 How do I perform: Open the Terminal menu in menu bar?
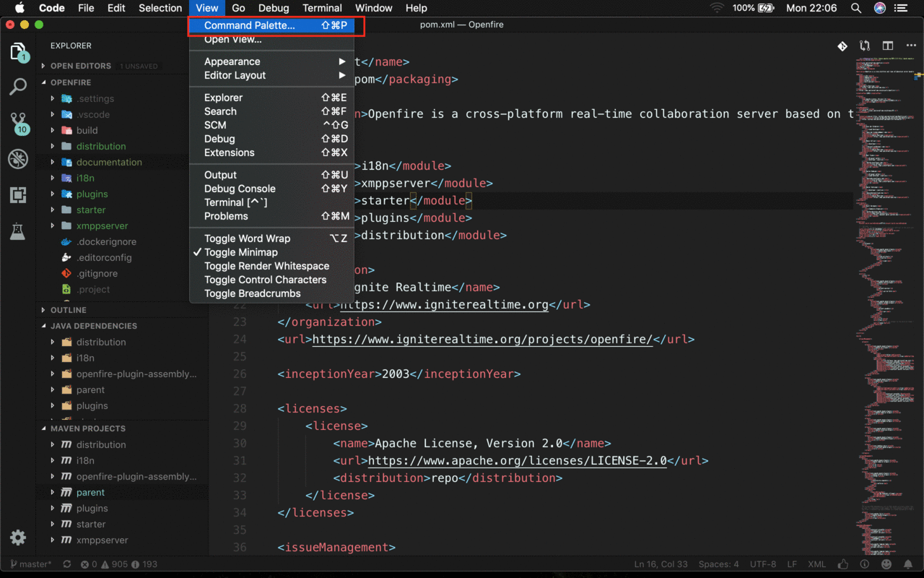(x=322, y=8)
